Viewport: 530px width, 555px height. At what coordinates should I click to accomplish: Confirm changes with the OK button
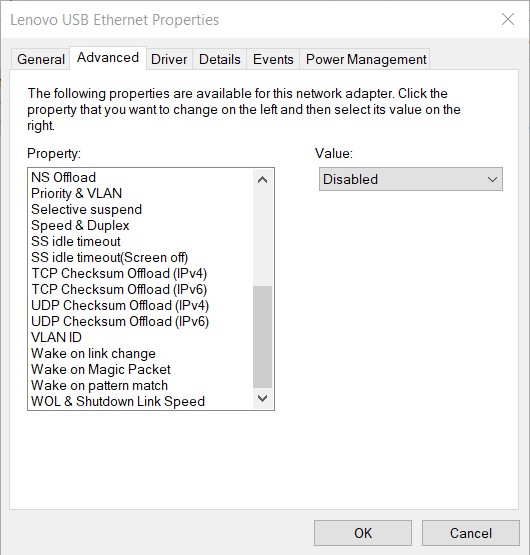click(363, 533)
